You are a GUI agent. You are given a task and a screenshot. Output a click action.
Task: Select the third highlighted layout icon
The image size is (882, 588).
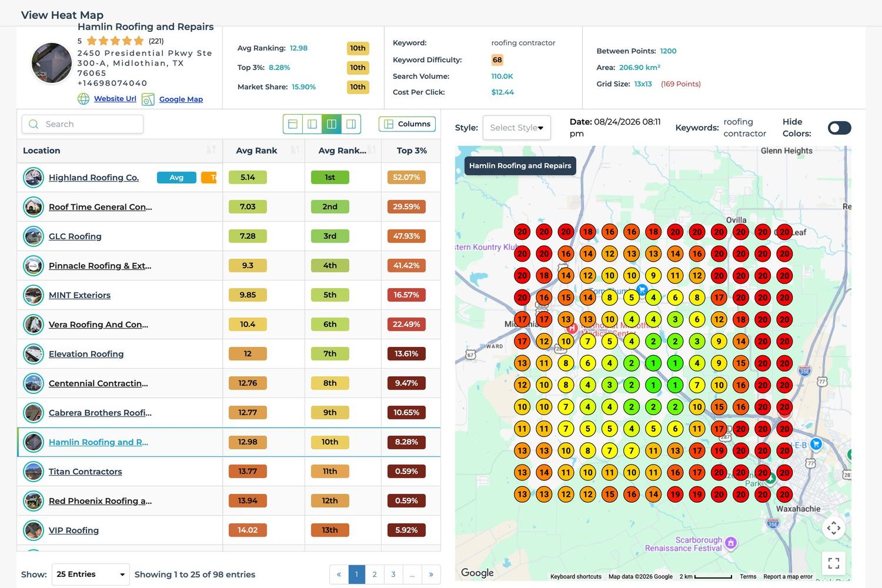pyautogui.click(x=332, y=124)
